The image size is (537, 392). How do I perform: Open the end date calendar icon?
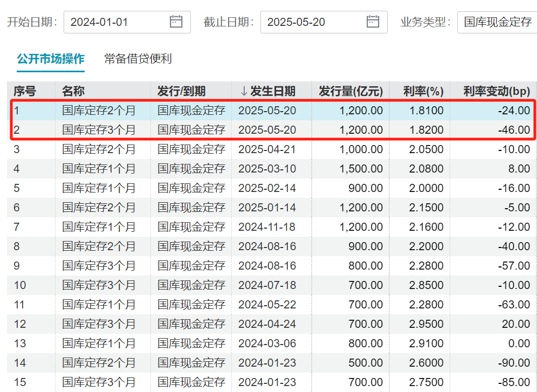(x=373, y=22)
